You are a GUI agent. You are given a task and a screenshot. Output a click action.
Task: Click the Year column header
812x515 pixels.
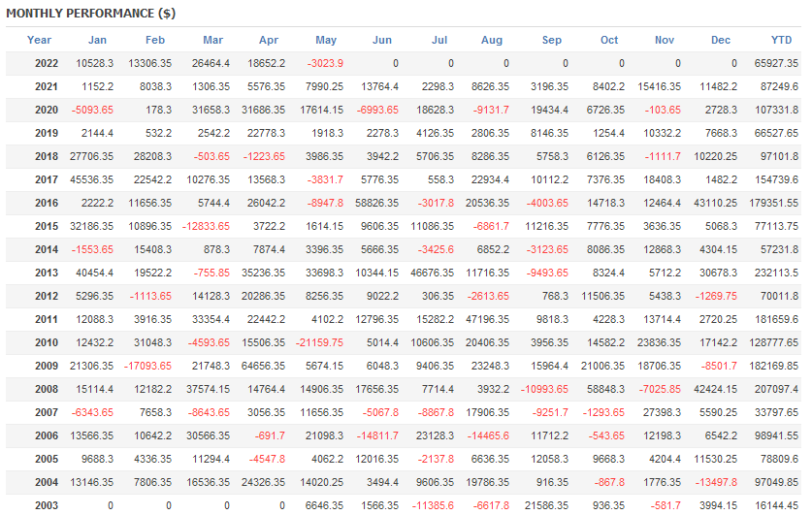point(40,40)
